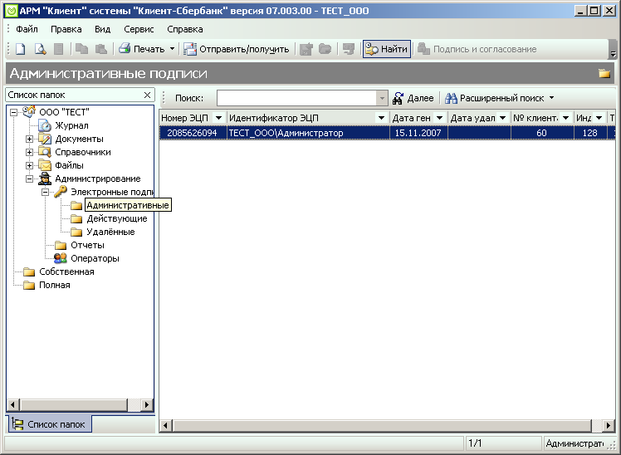Open the Справка menu
The image size is (621, 455).
click(185, 29)
